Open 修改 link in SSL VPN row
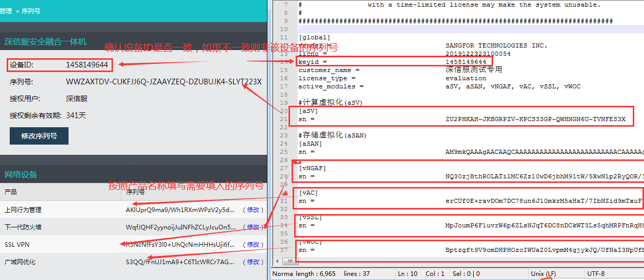Screen dimensions: 644x280 click(x=253, y=245)
